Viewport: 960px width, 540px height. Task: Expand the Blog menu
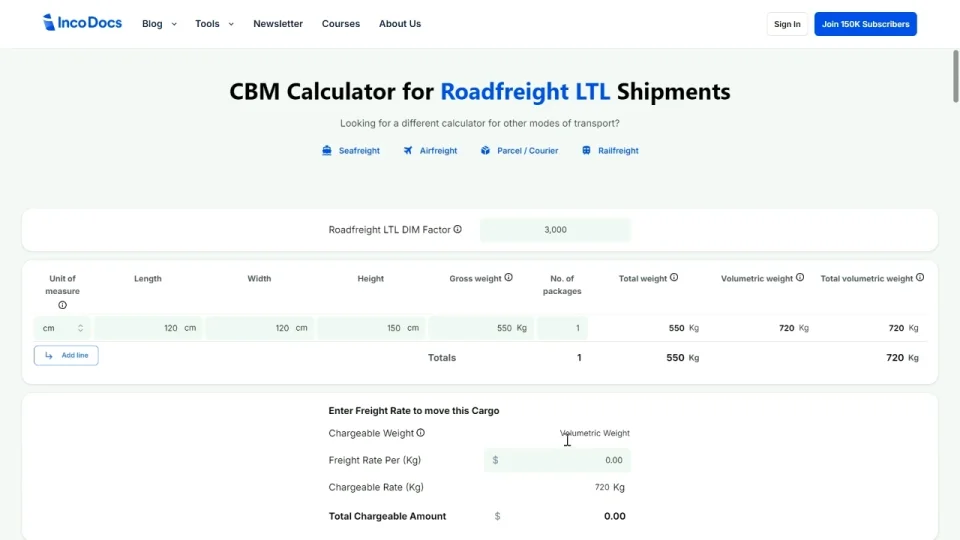tap(159, 24)
